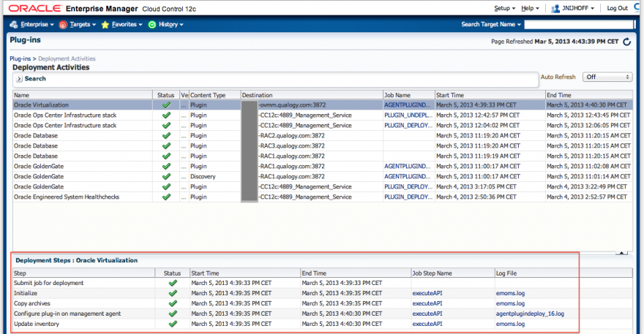Sort by the Name column header
The width and height of the screenshot is (644, 334).
[x=82, y=95]
